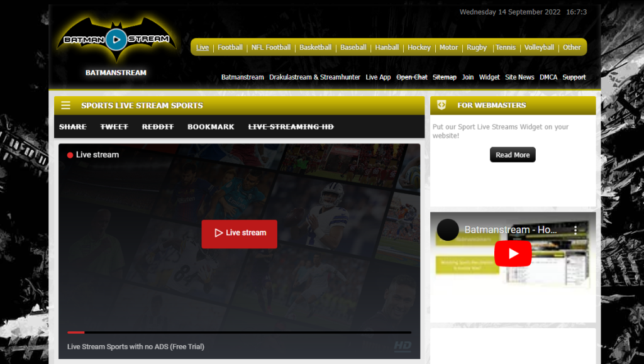Click the video progress bar
Viewport: 644px width, 364px height.
coord(239,332)
